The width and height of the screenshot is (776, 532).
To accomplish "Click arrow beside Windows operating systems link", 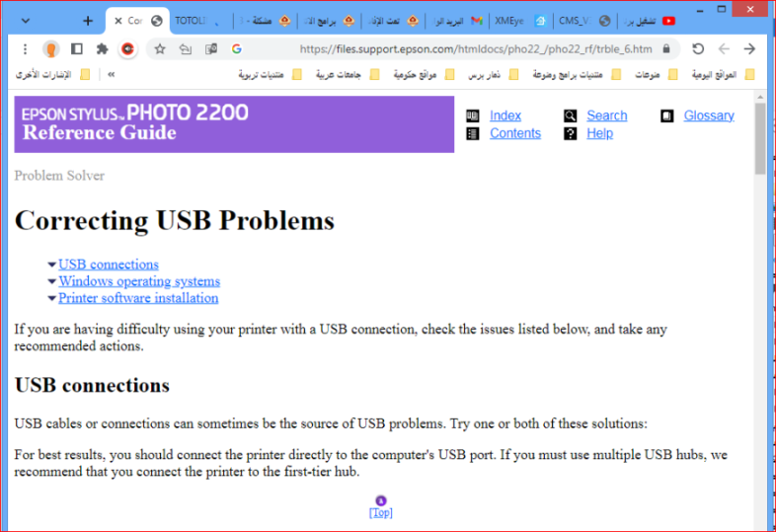I will point(52,281).
